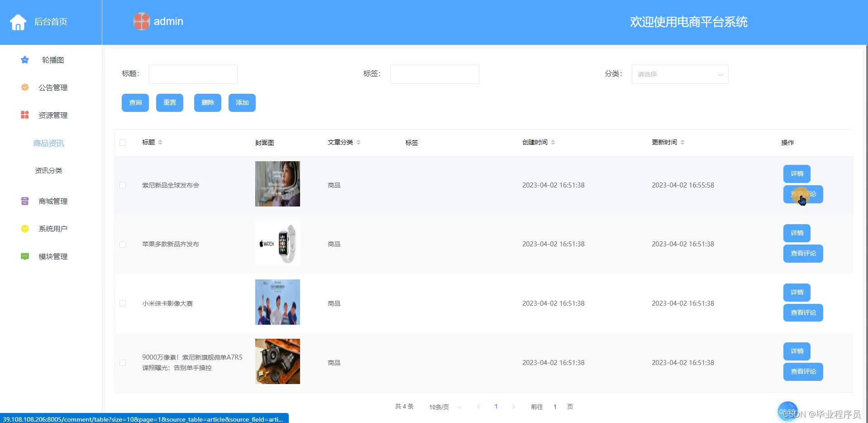The image size is (868, 423).
Task: Click the page jump number input
Action: pyautogui.click(x=555, y=407)
